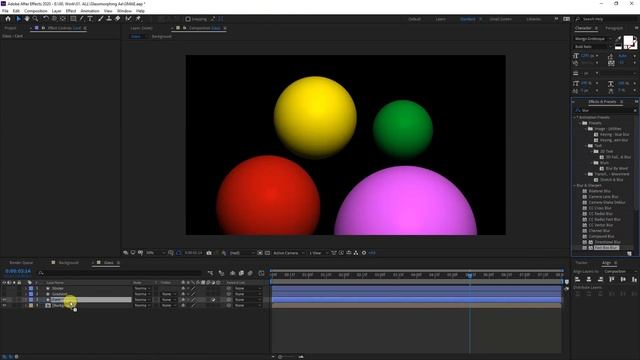
Task: Select the Small Screen workspace
Action: pos(500,19)
